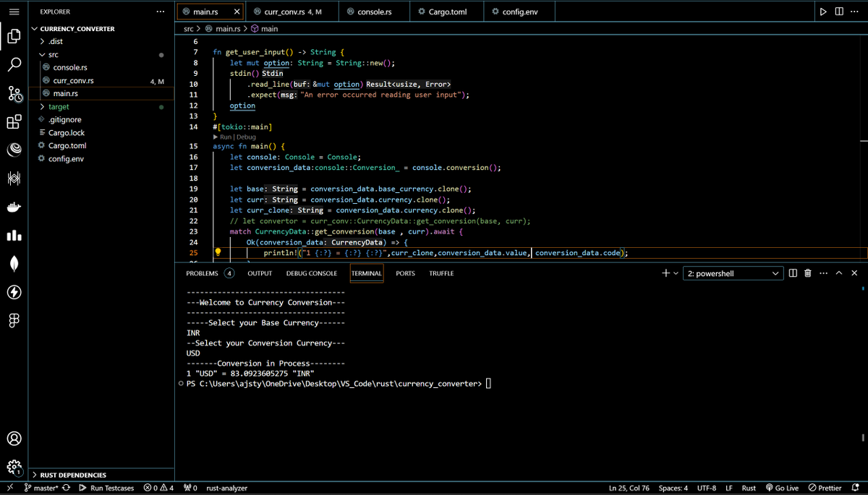Open the Figma icon in activity bar
This screenshot has width=868, height=495.
point(14,320)
